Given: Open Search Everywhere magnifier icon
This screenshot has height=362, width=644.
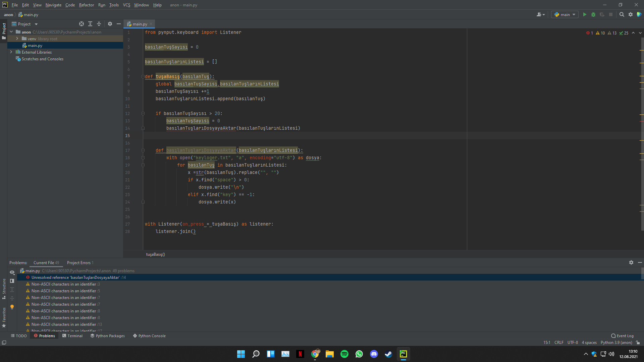Looking at the screenshot, I should [622, 15].
